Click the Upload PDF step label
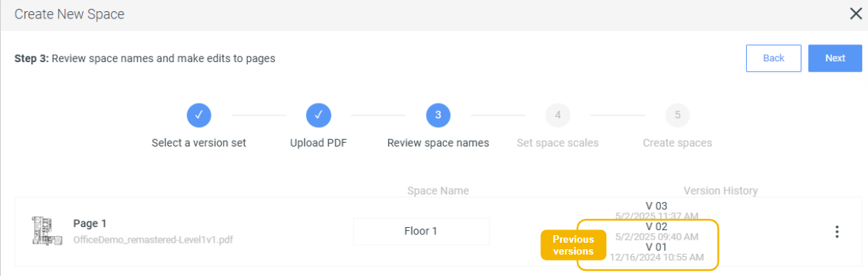Viewport: 868px width, 276px height. pyautogui.click(x=319, y=143)
